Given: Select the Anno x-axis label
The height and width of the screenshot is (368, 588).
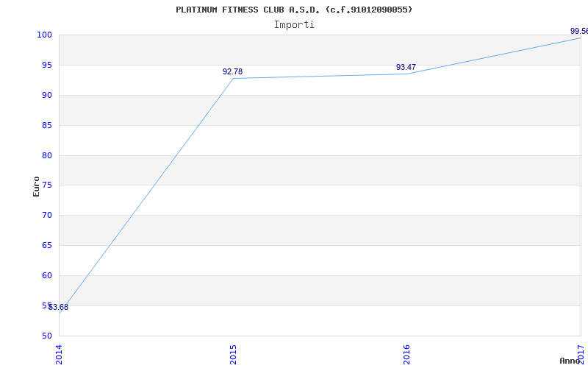Looking at the screenshot, I should [572, 361].
